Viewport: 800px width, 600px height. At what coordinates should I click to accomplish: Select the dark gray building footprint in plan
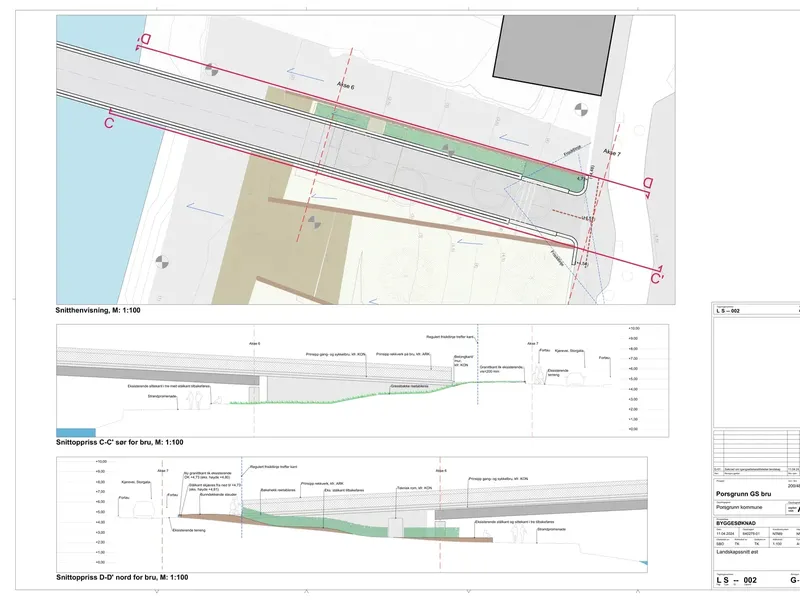tap(554, 53)
